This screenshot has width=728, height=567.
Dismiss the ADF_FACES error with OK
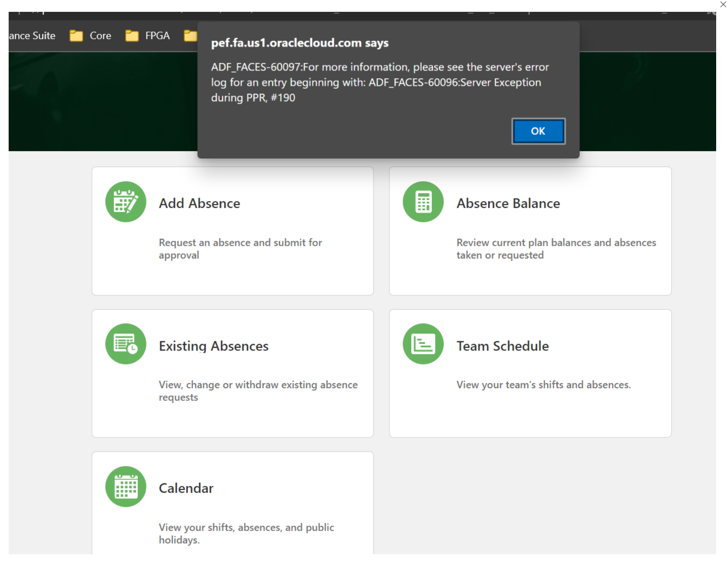pos(538,131)
